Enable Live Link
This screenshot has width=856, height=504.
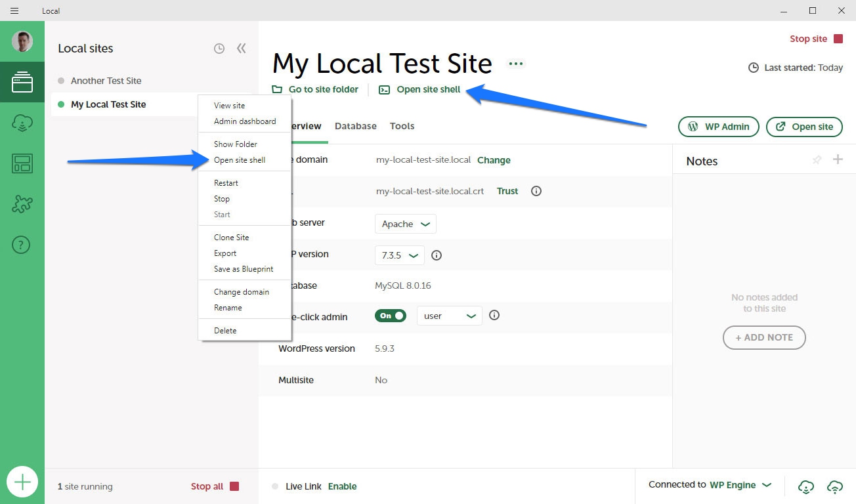343,486
